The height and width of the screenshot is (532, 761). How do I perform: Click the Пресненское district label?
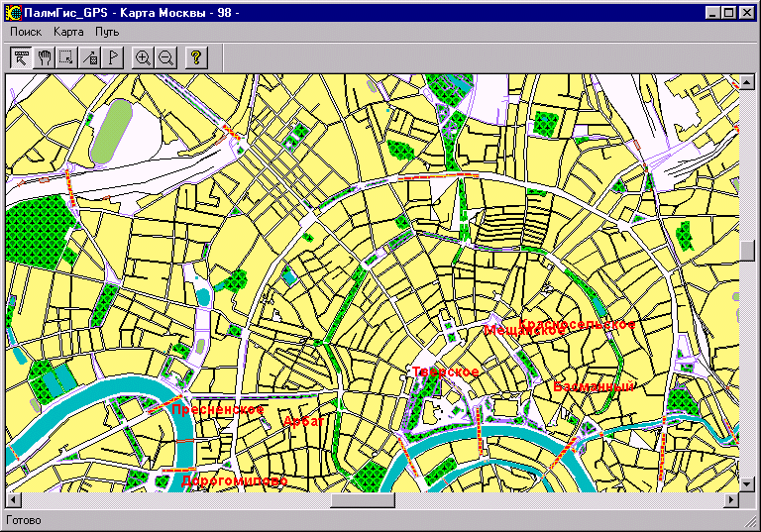pyautogui.click(x=218, y=410)
